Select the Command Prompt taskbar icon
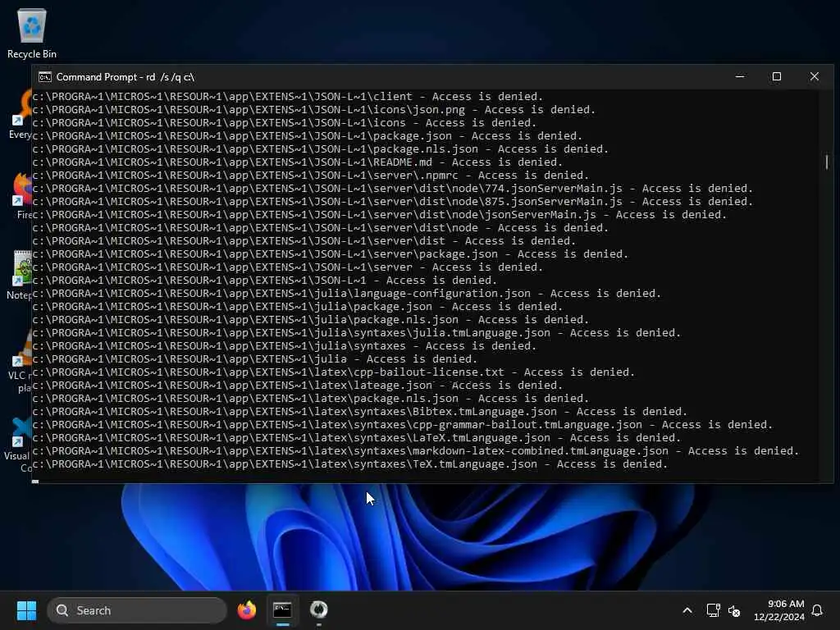This screenshot has height=630, width=840. pyautogui.click(x=282, y=610)
